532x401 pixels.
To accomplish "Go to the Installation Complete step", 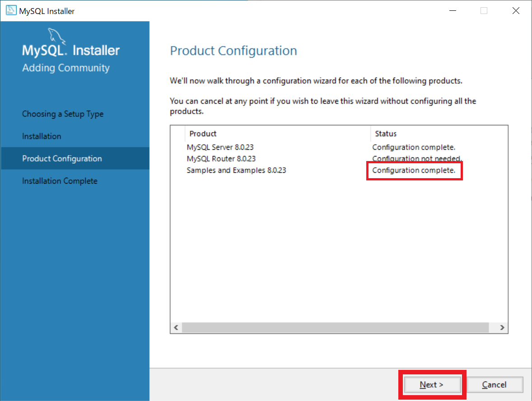I will (x=60, y=181).
